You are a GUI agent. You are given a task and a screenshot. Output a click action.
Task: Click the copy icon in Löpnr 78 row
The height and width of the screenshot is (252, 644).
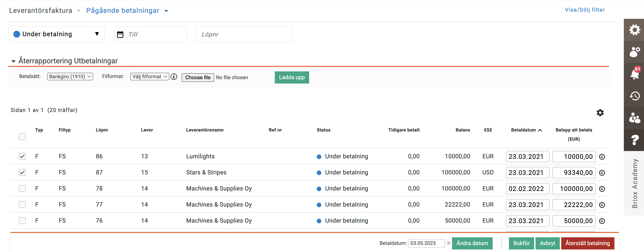[x=602, y=189]
